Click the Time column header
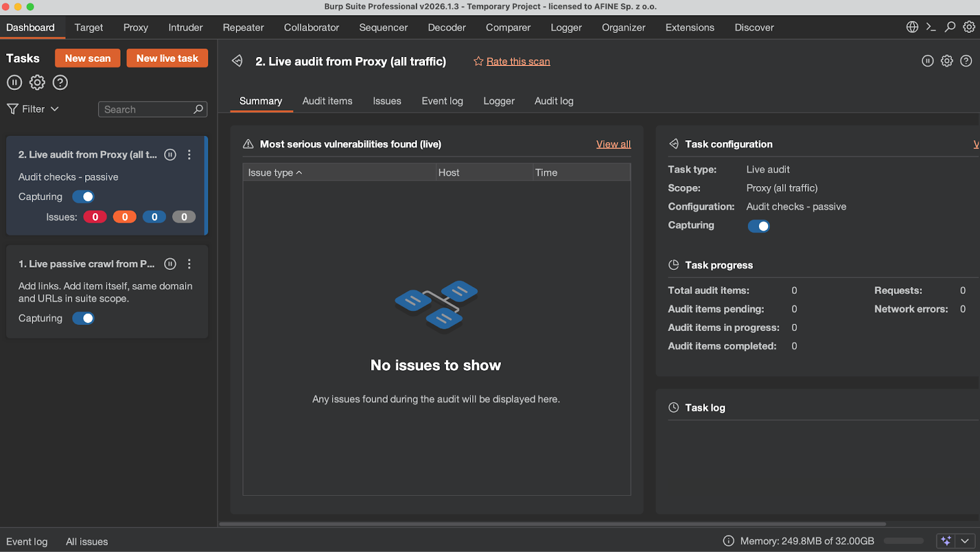The image size is (980, 552). coord(581,173)
